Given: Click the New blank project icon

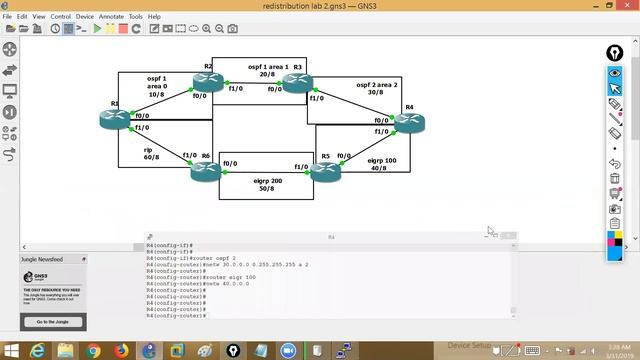Looking at the screenshot, I should pyautogui.click(x=11, y=29).
